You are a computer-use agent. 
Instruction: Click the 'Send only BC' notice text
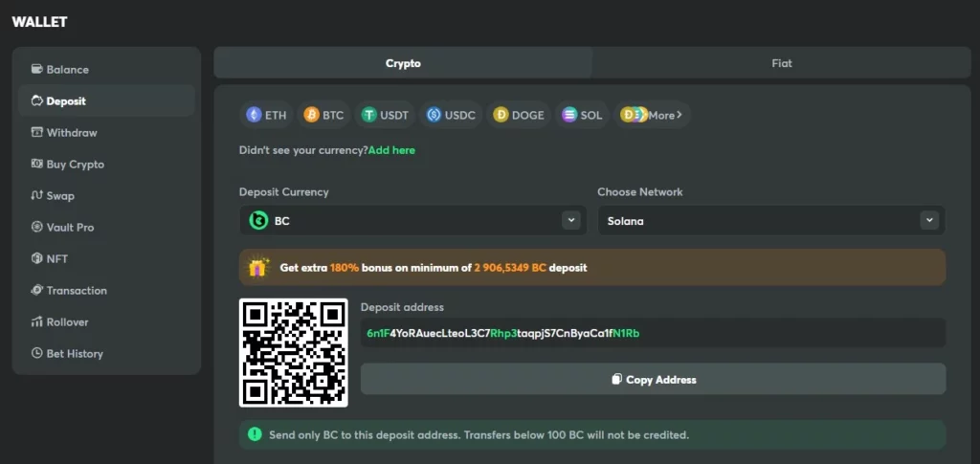tap(479, 434)
